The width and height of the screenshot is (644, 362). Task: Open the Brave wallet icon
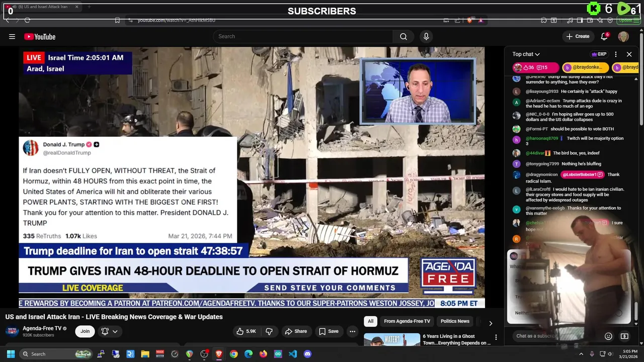(590, 20)
